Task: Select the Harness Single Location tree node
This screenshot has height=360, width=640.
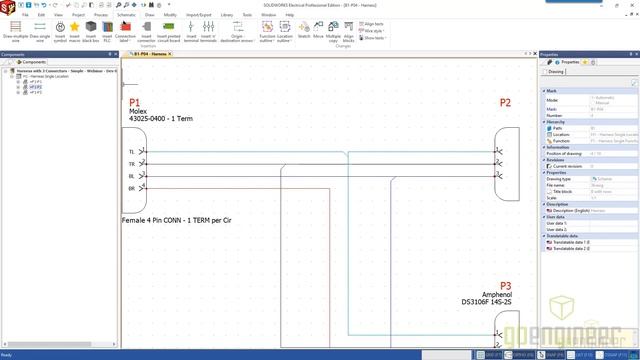Action: [45, 76]
